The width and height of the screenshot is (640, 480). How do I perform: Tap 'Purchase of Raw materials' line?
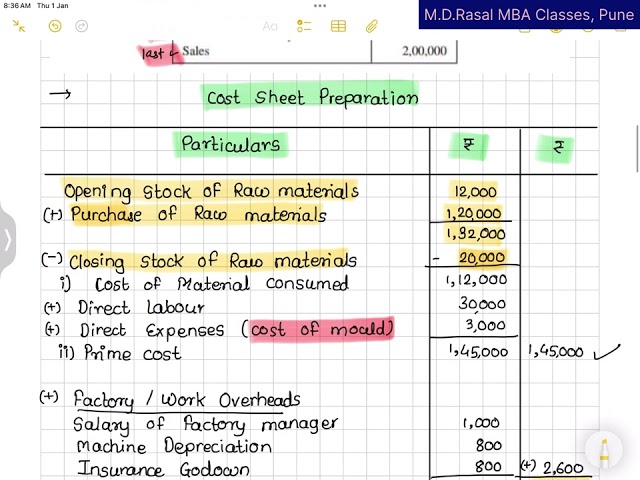(198, 214)
